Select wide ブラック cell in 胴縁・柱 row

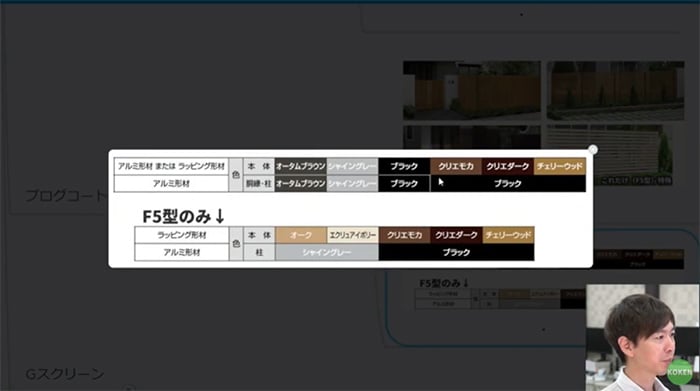pos(508,183)
